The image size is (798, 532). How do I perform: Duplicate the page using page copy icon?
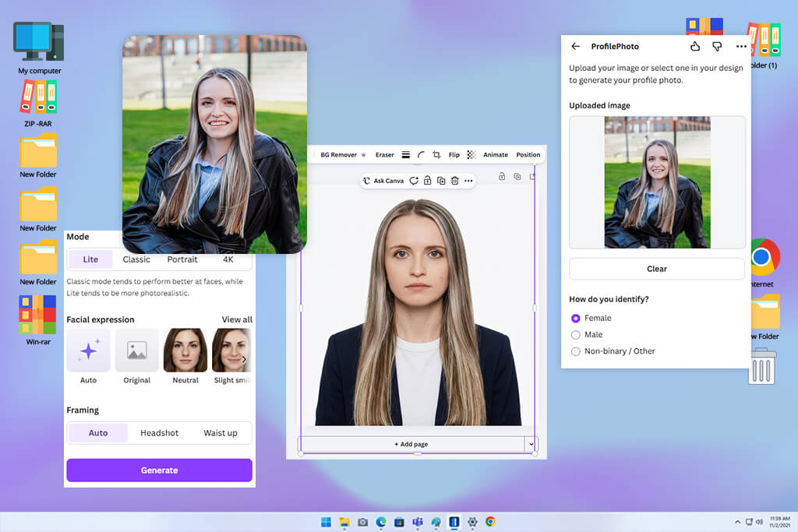tap(517, 177)
